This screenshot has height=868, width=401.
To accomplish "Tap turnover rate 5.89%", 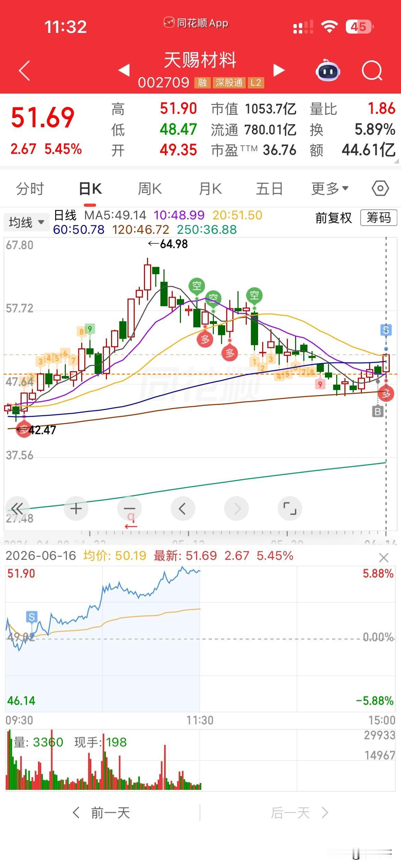I will coord(375,130).
